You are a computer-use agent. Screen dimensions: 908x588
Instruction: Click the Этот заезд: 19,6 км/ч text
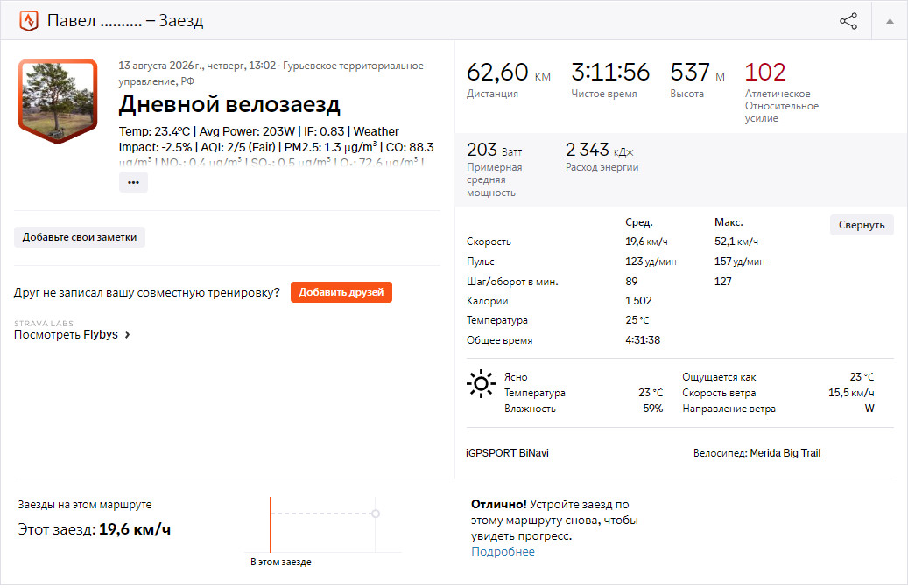click(95, 529)
